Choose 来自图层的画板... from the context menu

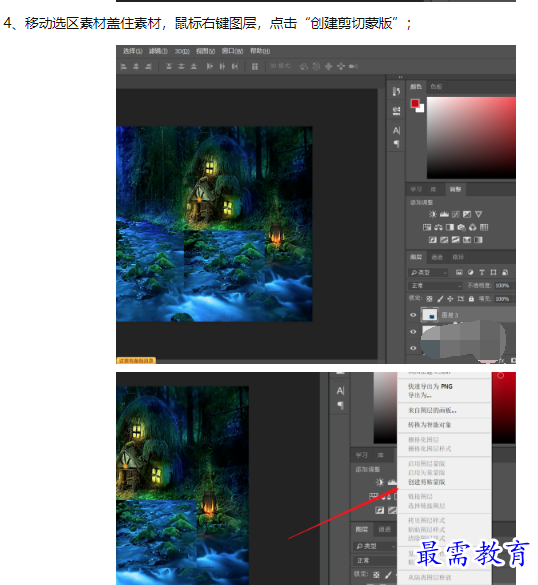[432, 410]
